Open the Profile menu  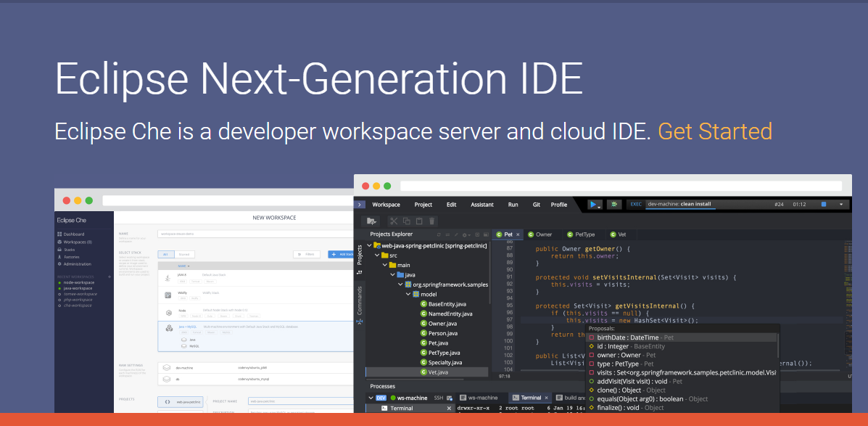[x=558, y=205]
